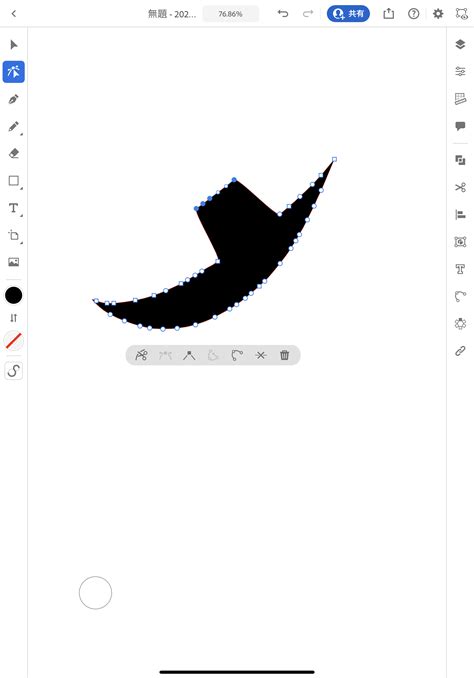Click the grayed smooth point icon
Image resolution: width=474 pixels, height=678 pixels.
(x=213, y=355)
